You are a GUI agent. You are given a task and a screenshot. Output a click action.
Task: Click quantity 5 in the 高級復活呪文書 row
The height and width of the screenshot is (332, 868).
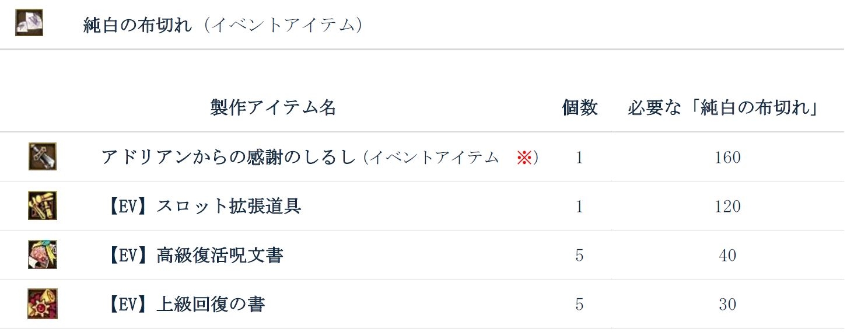[x=579, y=256]
